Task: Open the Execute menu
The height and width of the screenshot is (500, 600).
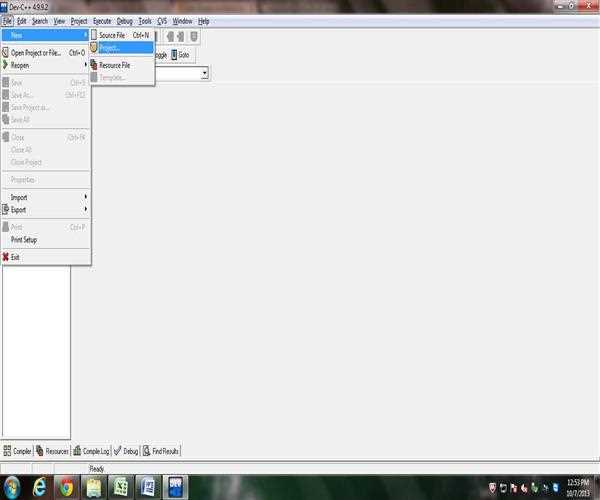Action: click(x=102, y=21)
